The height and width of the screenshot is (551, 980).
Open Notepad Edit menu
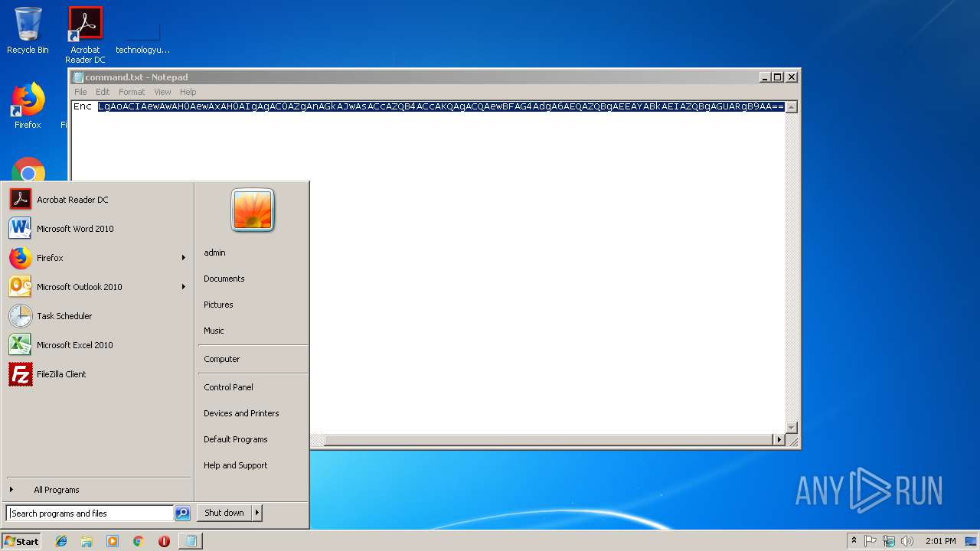[103, 92]
